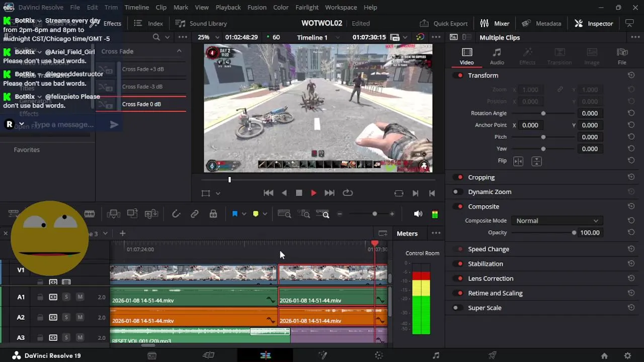Reset the Transform section with its reset icon
This screenshot has width=644, height=362.
[631, 75]
